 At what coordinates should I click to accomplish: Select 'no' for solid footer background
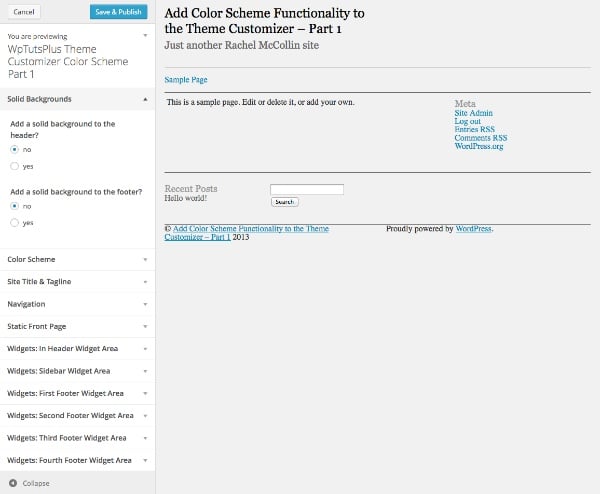click(x=15, y=206)
